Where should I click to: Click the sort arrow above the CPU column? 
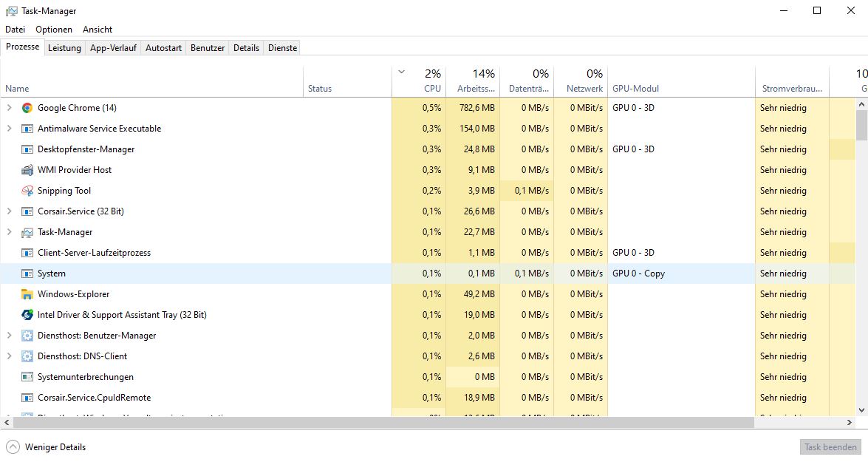(402, 72)
